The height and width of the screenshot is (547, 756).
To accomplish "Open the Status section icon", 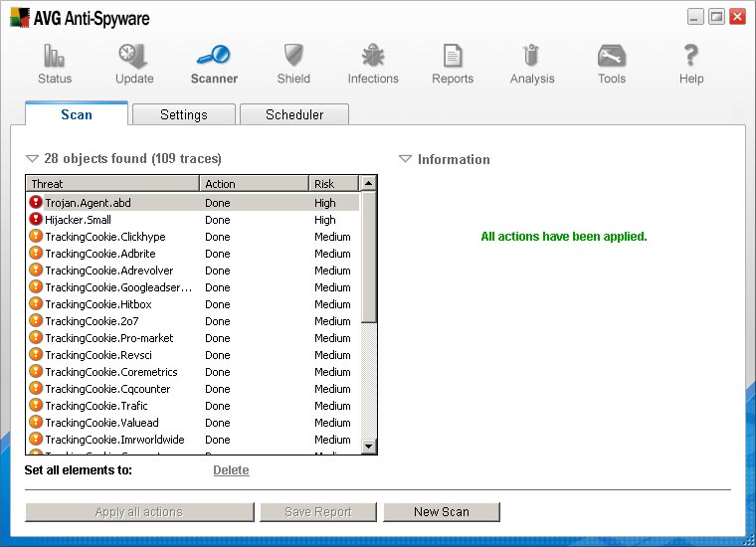I will point(54,56).
